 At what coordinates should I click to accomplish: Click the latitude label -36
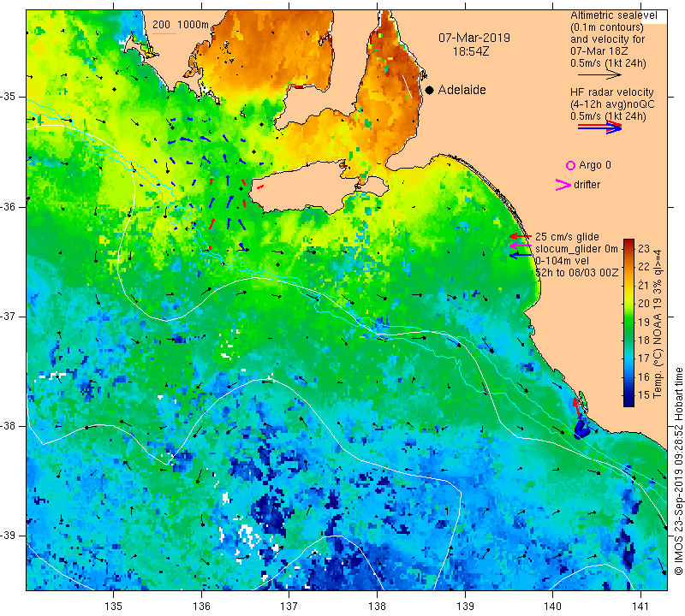[x=8, y=206]
